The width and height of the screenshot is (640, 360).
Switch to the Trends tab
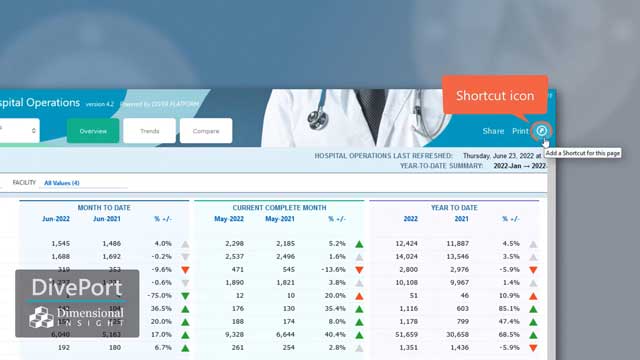pos(149,131)
